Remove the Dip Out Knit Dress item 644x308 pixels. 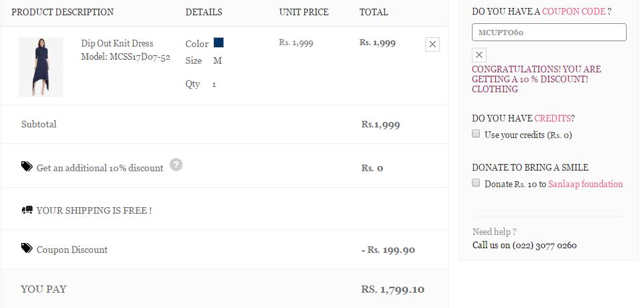[433, 44]
